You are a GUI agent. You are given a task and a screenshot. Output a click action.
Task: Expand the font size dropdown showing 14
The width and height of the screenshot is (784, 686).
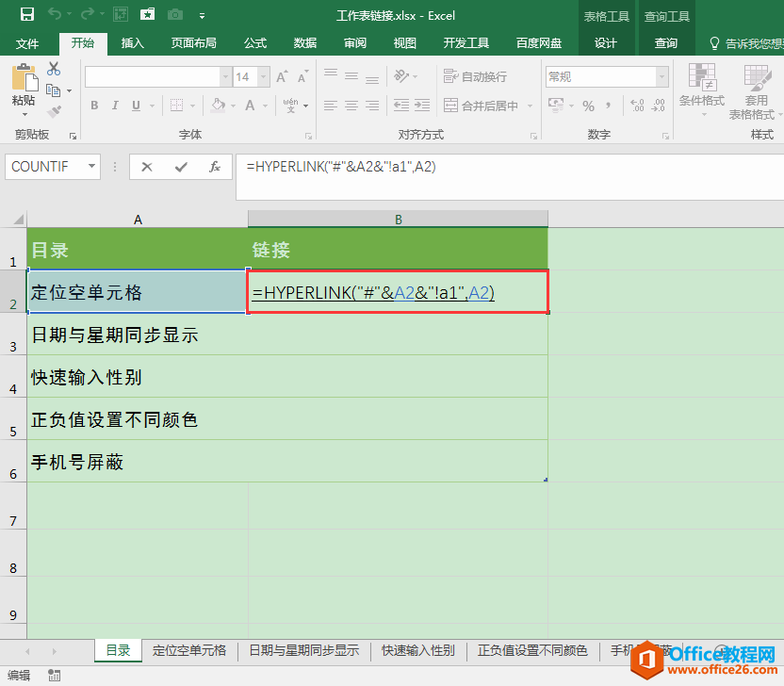[259, 76]
